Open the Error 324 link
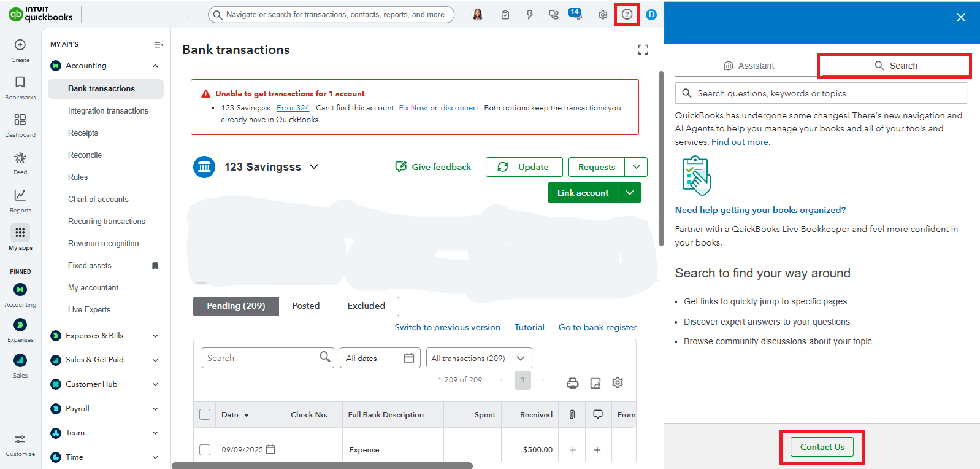This screenshot has width=980, height=469. [x=293, y=108]
